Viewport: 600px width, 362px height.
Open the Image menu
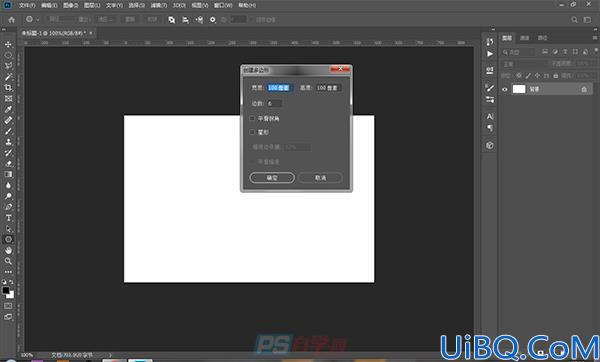(x=70, y=5)
